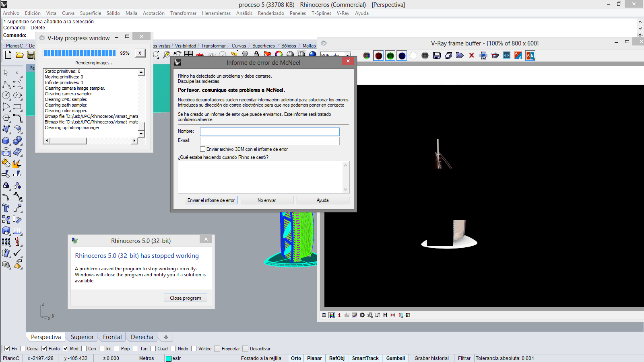This screenshot has width=644, height=362.
Task: Toggle the Med object snap
Action: (66, 349)
